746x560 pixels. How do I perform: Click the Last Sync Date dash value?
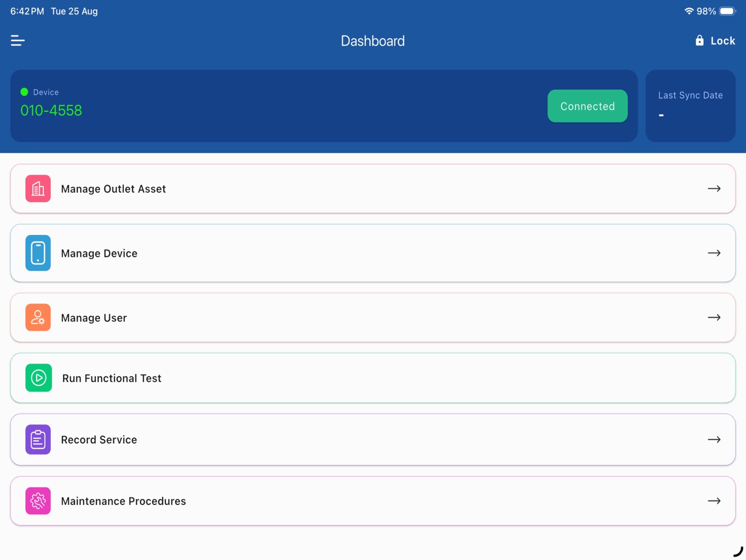point(661,115)
